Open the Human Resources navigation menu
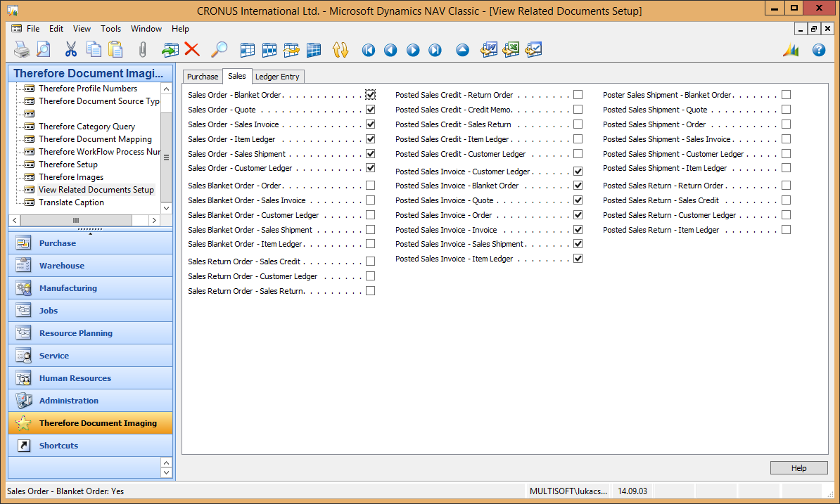The width and height of the screenshot is (840, 504). tap(90, 377)
